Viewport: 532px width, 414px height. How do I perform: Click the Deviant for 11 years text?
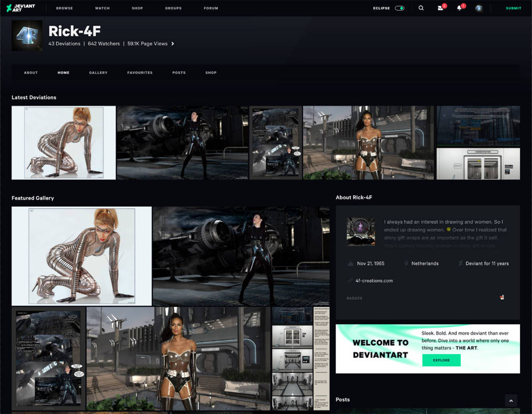487,263
